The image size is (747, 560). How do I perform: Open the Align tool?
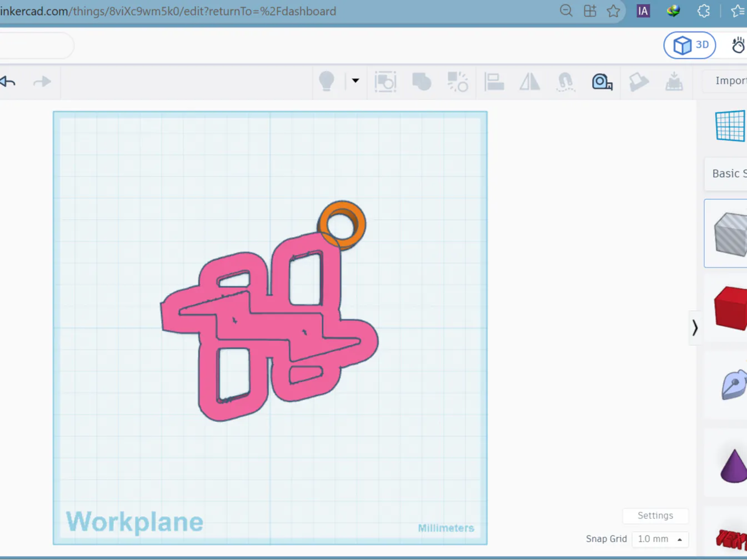click(494, 82)
